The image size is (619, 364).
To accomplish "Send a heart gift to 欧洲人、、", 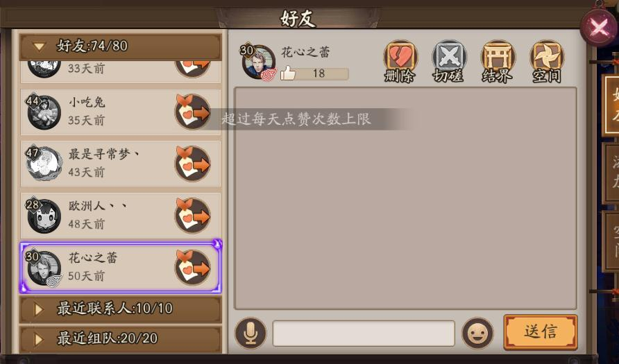I will [193, 216].
